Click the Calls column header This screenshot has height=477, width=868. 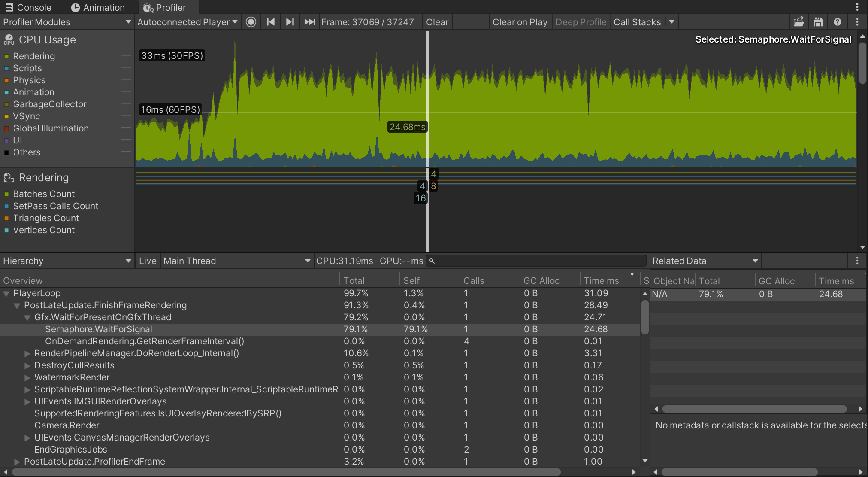pyautogui.click(x=490, y=280)
